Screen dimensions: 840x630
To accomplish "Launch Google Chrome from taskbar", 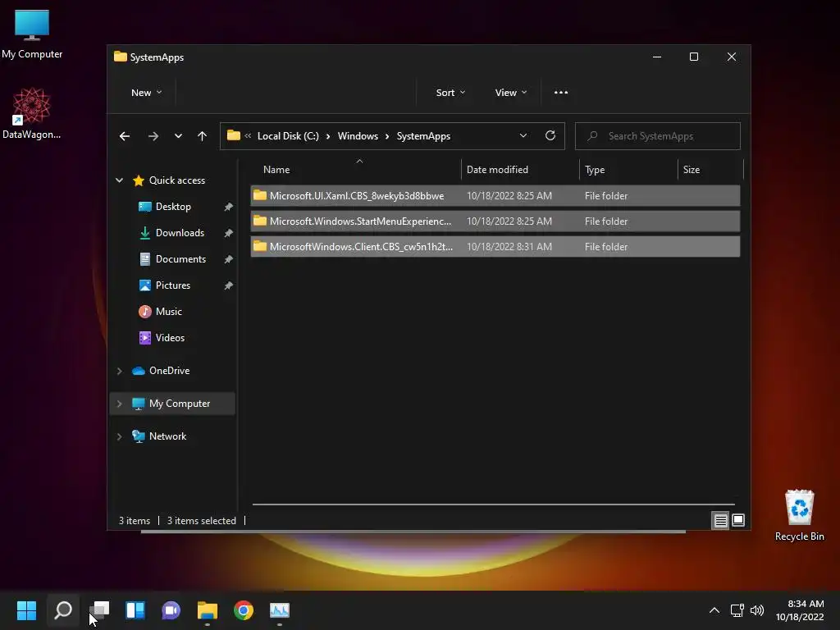I will (244, 610).
